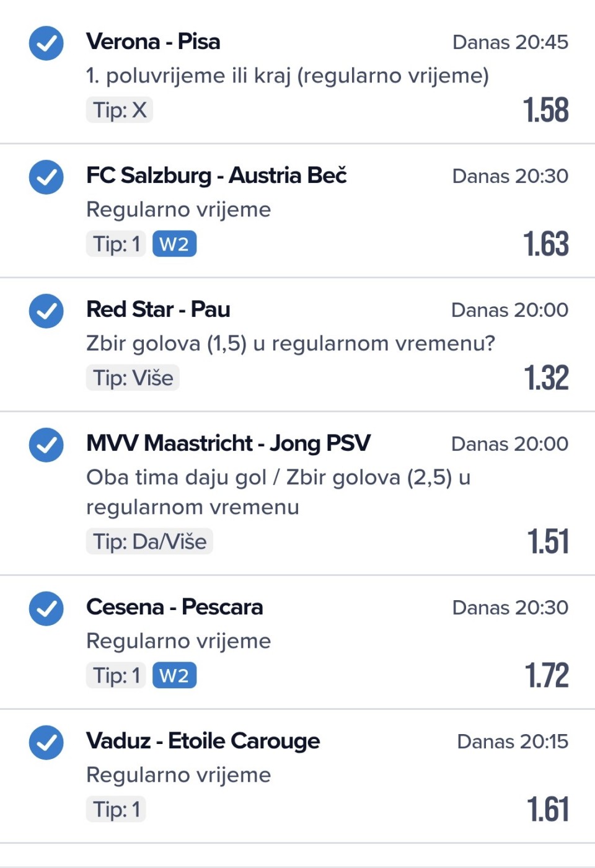Uncheck the FC Salzburg - Austria Beč selection
Image resolution: width=595 pixels, height=868 pixels.
pyautogui.click(x=46, y=177)
